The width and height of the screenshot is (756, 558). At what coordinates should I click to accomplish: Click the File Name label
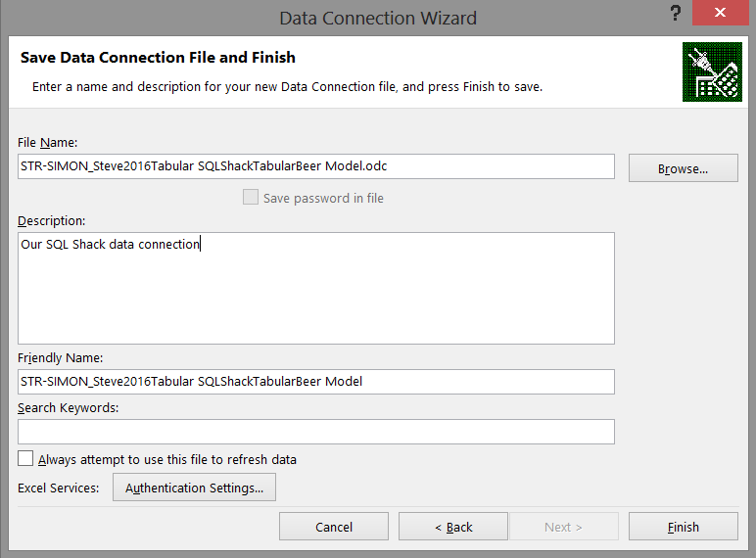(x=41, y=143)
